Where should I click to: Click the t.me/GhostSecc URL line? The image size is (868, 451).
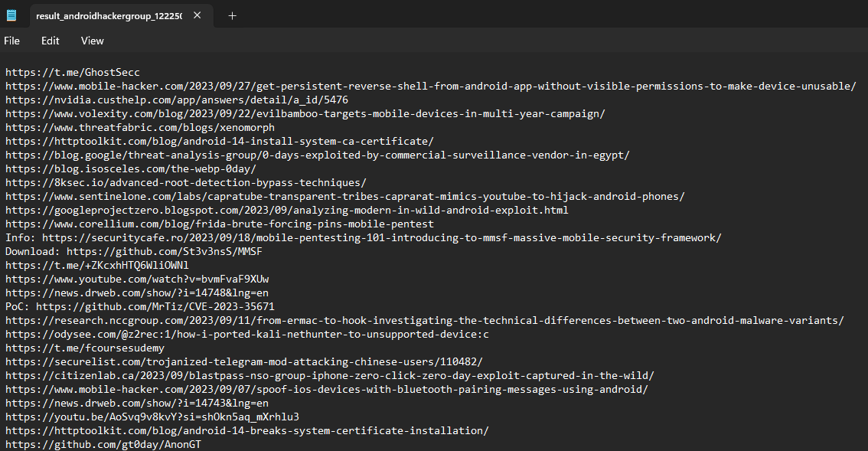73,73
